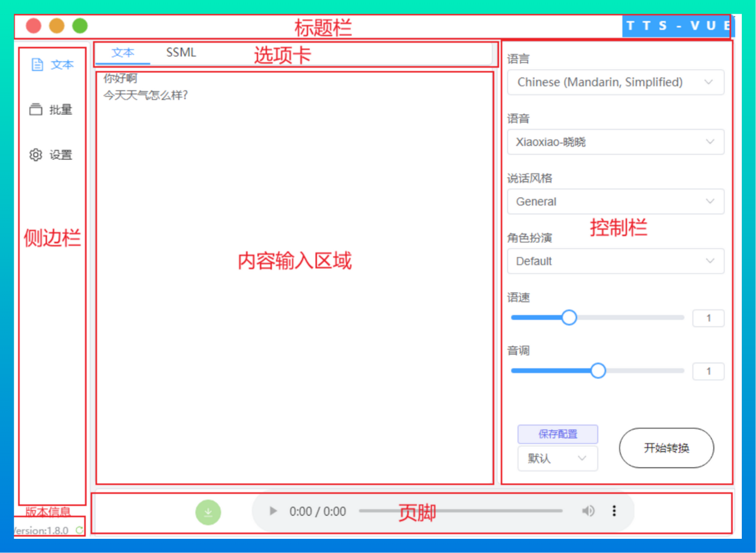Screen dimensions: 756x553
Task: Open the three-dot audio options menu
Action: point(614,511)
